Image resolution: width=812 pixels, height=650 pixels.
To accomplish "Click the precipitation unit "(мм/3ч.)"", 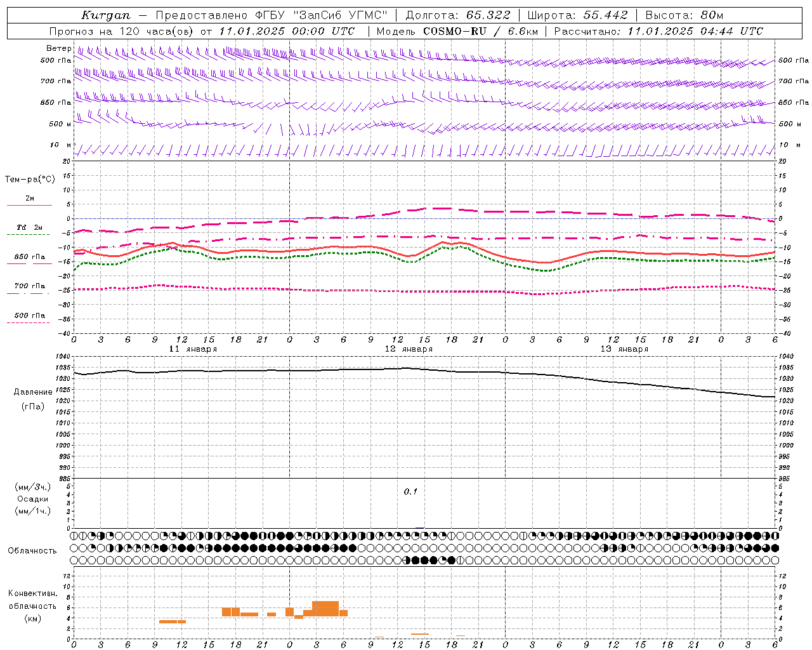I will tap(33, 487).
